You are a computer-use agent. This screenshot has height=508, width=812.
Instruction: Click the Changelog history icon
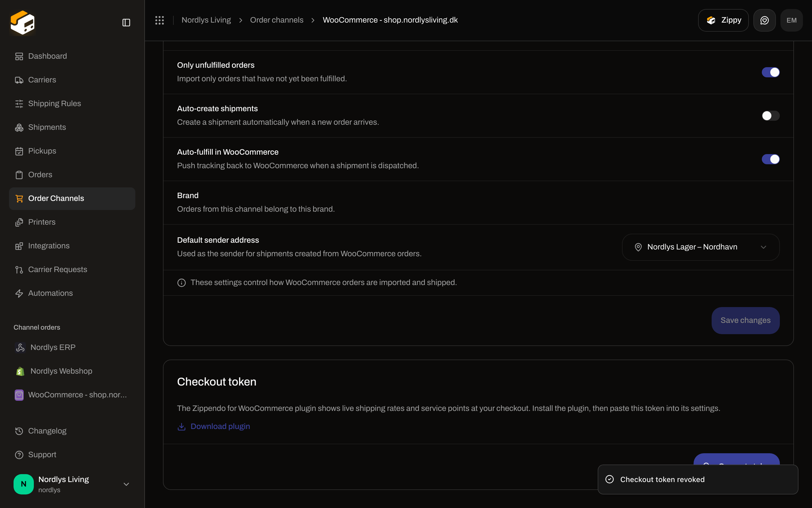coord(19,431)
